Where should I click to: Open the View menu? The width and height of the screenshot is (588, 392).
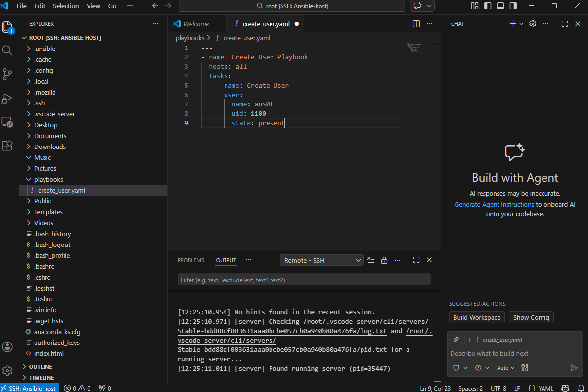click(x=93, y=6)
